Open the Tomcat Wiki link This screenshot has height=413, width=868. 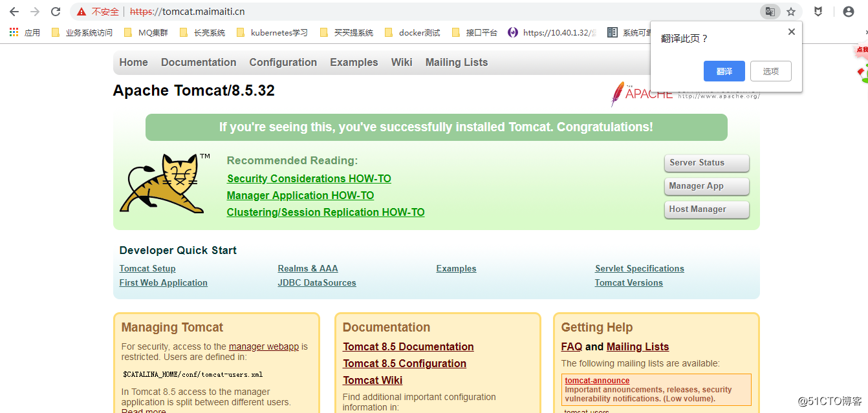pos(373,380)
